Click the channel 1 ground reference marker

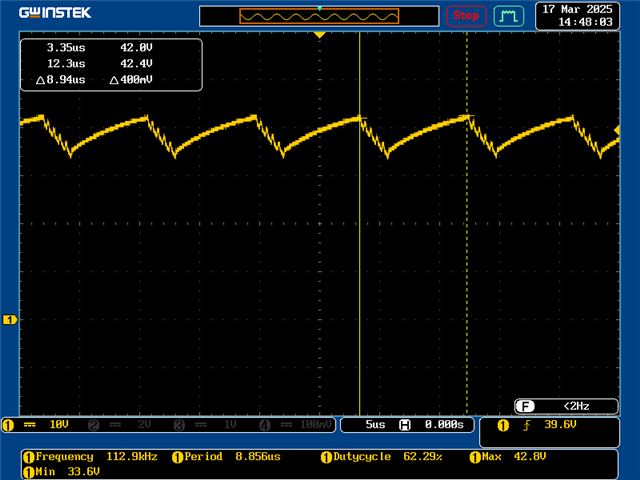10,320
